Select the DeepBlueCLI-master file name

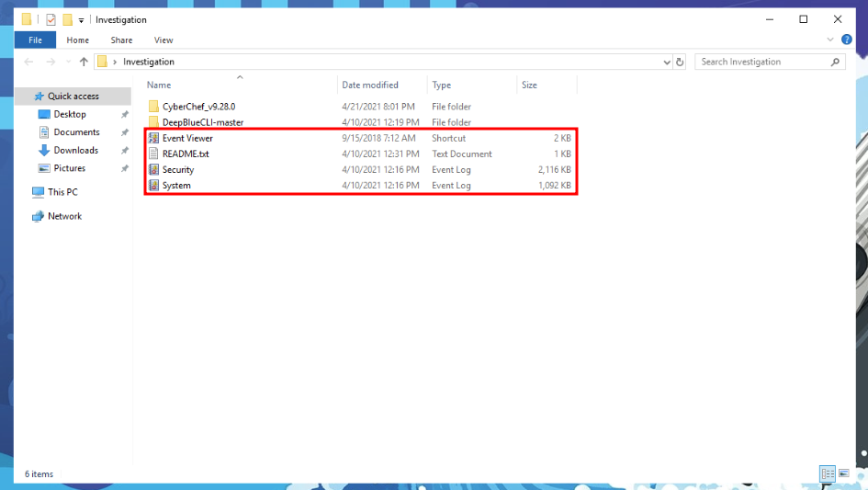point(203,122)
